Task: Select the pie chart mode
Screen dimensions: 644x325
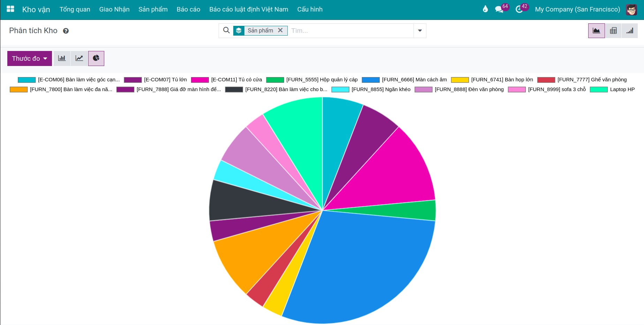Action: point(96,58)
